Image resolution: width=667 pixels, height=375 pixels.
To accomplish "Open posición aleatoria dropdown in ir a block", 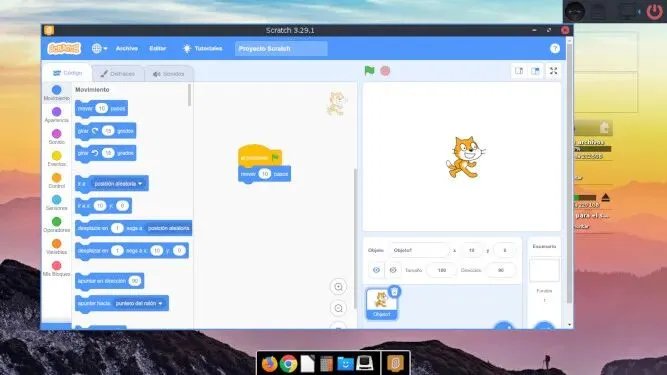I will pos(118,184).
